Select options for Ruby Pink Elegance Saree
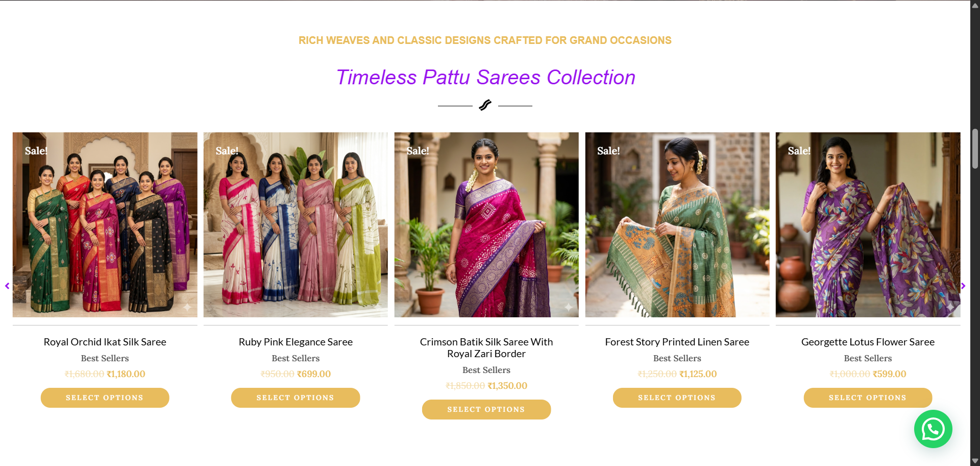The image size is (980, 466). tap(296, 398)
